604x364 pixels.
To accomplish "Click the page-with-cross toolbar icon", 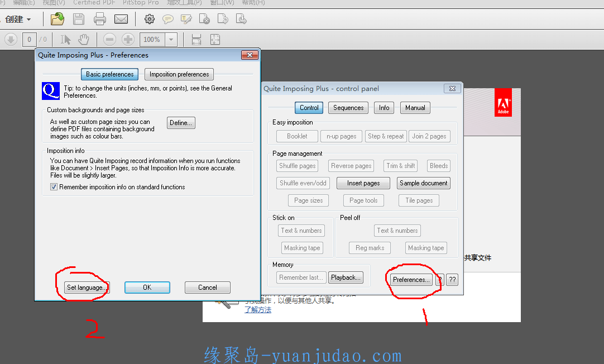I will click(204, 19).
